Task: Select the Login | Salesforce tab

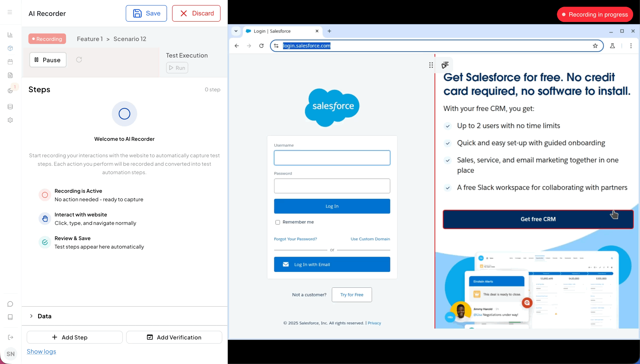Action: [x=278, y=31]
